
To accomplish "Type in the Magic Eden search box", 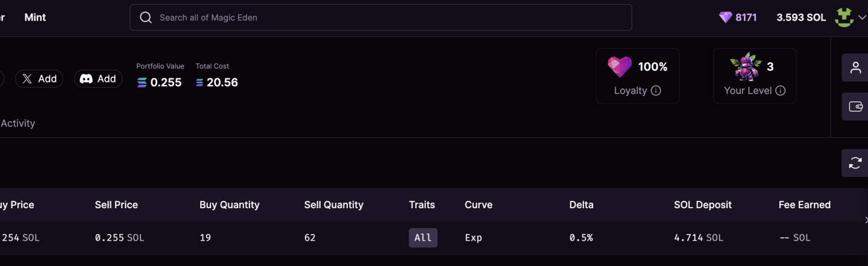I will coord(386,17).
